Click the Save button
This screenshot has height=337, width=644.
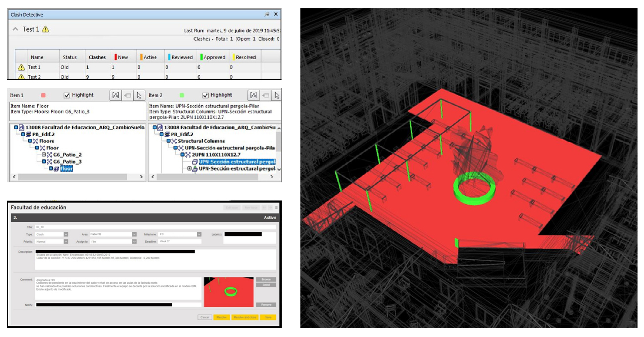pyautogui.click(x=268, y=317)
